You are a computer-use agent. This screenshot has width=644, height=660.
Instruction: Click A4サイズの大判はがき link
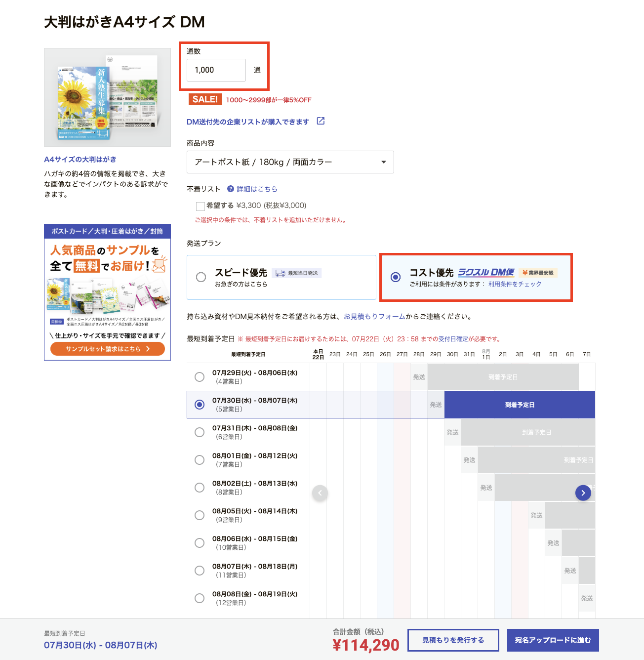[80, 159]
